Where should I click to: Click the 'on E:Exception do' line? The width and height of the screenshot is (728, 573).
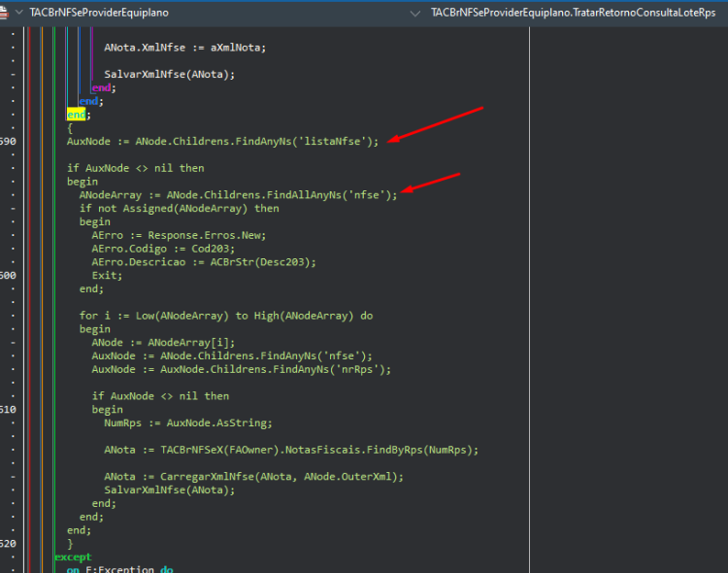point(119,569)
